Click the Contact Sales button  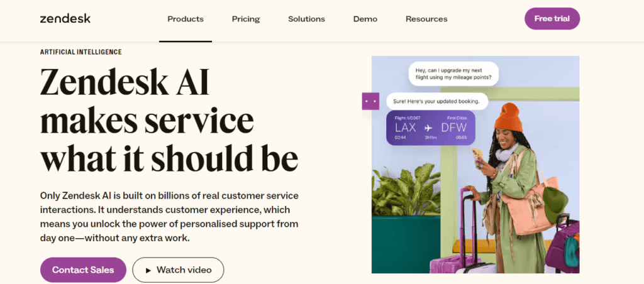(83, 270)
